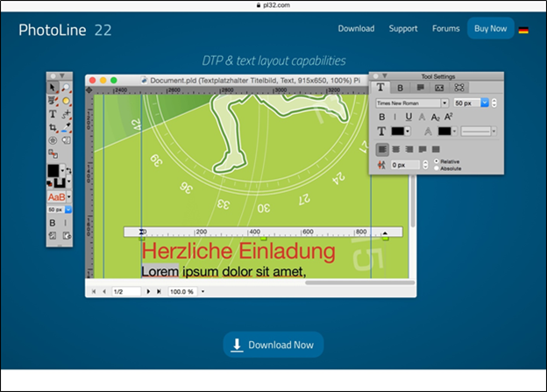Click the bottom-left toolbox icon
The width and height of the screenshot is (547, 392).
pos(53,236)
